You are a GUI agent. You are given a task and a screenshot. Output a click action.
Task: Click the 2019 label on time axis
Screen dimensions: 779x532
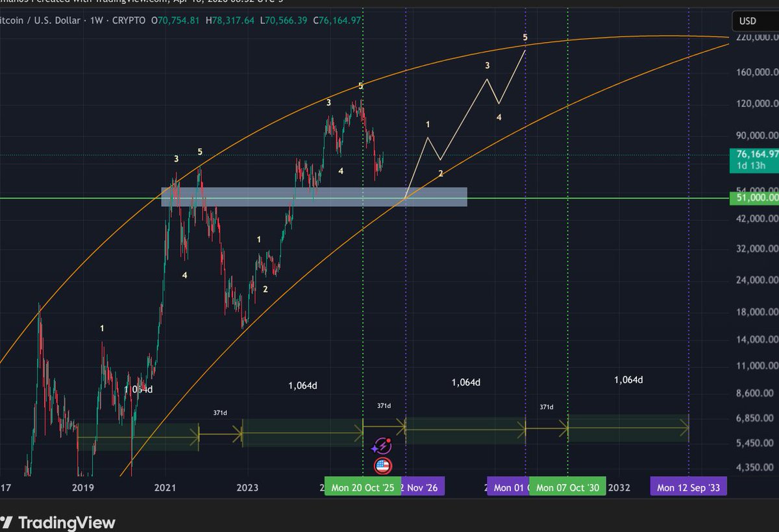click(x=82, y=488)
